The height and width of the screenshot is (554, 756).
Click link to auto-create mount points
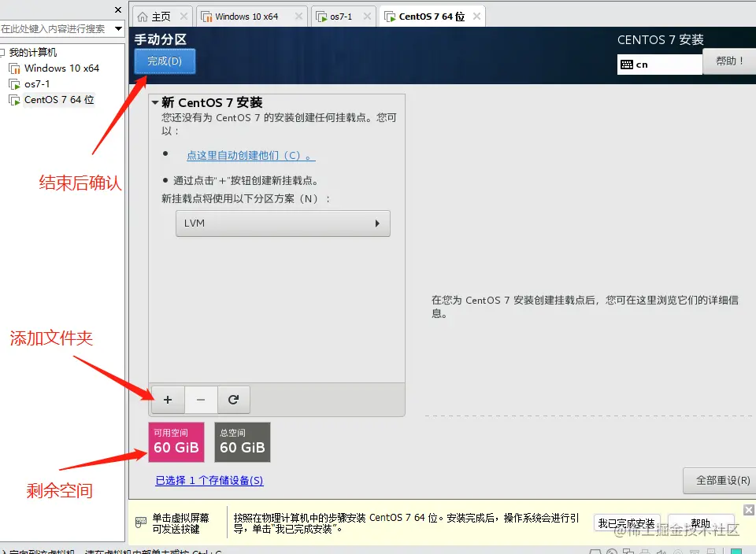tap(250, 156)
